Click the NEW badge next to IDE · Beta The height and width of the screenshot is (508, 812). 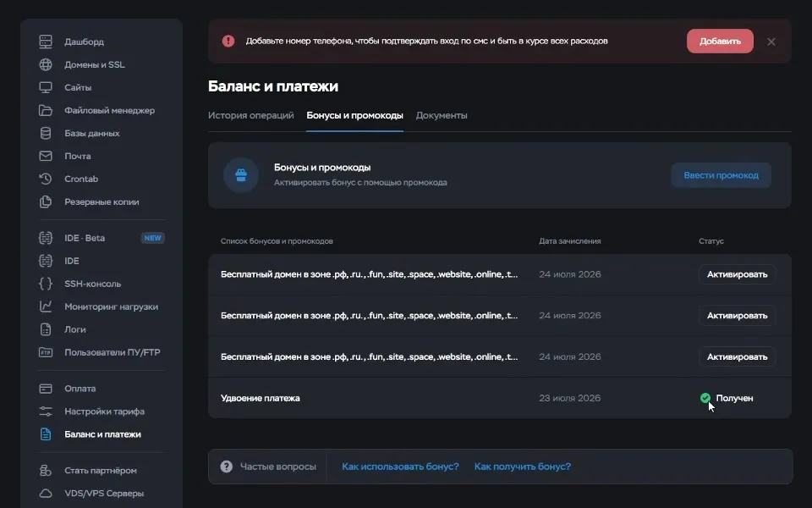[x=153, y=238]
